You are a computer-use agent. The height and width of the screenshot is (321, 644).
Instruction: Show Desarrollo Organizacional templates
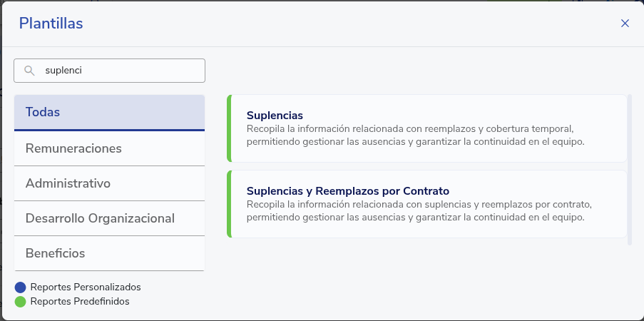point(109,218)
